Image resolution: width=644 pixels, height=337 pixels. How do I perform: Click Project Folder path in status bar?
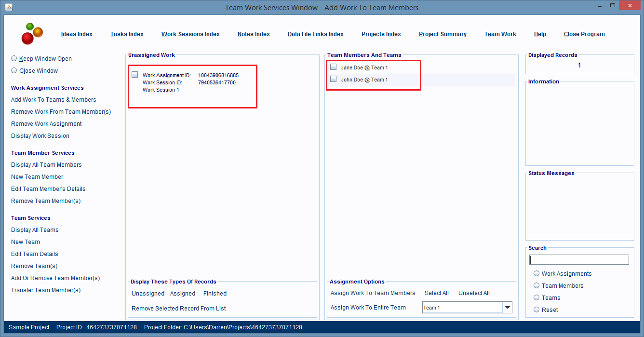coord(223,327)
